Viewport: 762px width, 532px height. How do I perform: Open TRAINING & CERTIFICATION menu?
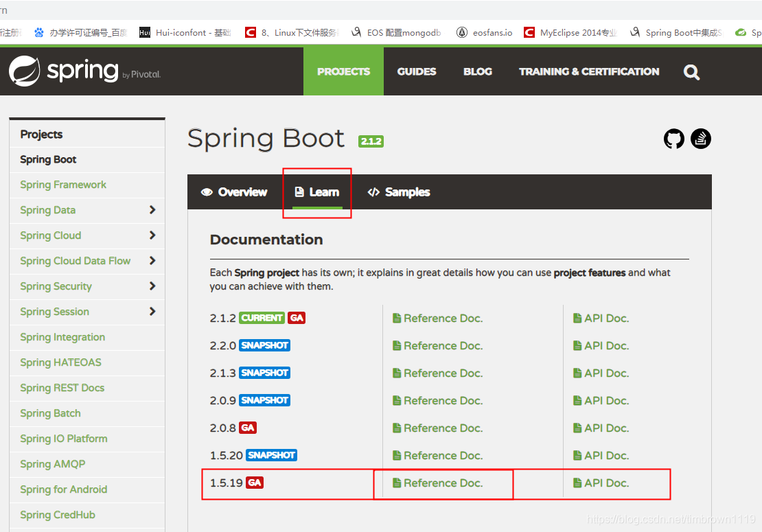(589, 71)
